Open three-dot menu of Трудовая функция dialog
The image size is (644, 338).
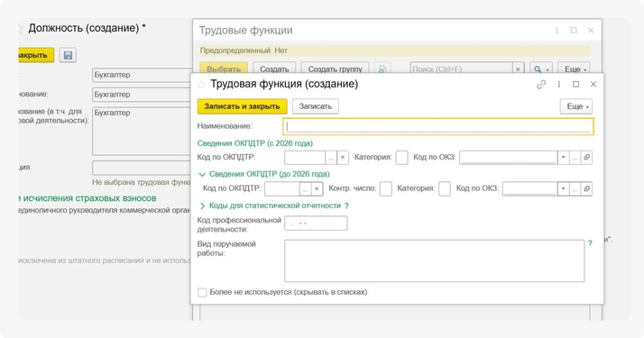558,84
